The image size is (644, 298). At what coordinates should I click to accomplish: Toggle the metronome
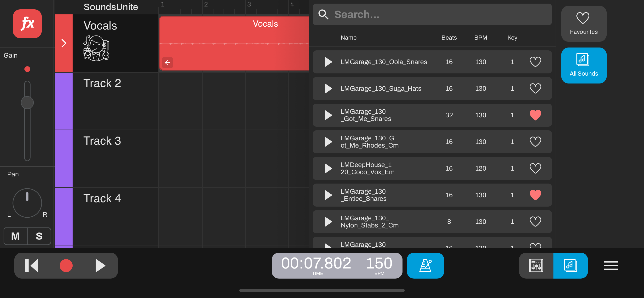[x=425, y=265]
